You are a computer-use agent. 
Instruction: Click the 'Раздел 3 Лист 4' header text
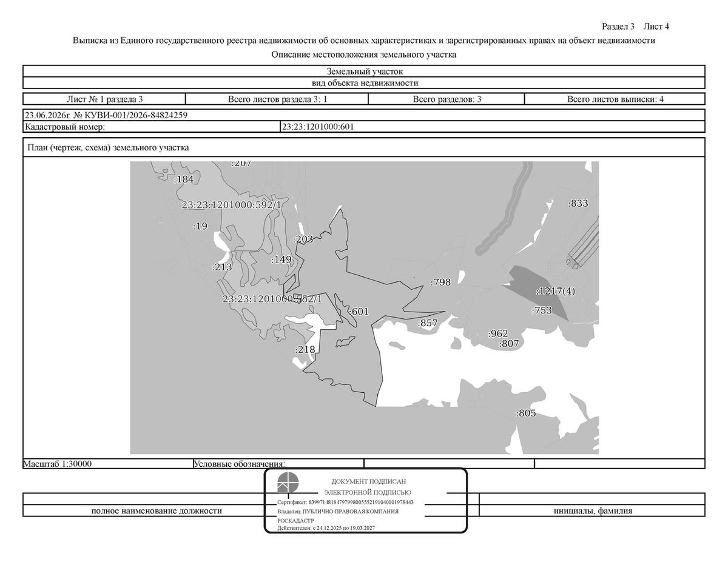coord(635,26)
